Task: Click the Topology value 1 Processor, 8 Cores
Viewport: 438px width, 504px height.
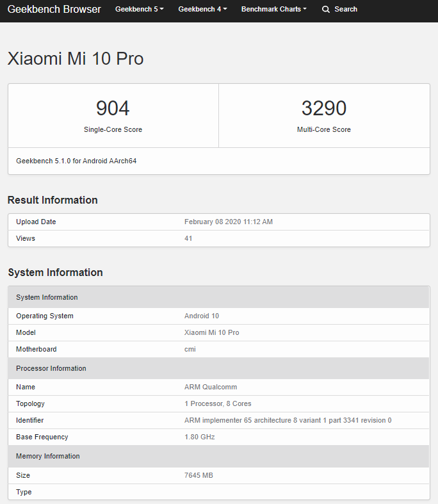Action: [x=218, y=403]
